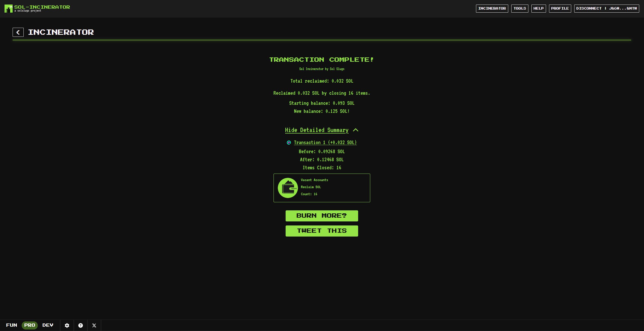Click the Sol-Incinerator logo icon

coord(8,9)
